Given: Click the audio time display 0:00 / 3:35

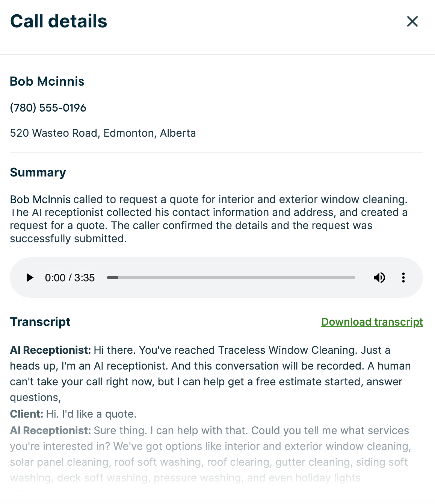Looking at the screenshot, I should tap(70, 278).
